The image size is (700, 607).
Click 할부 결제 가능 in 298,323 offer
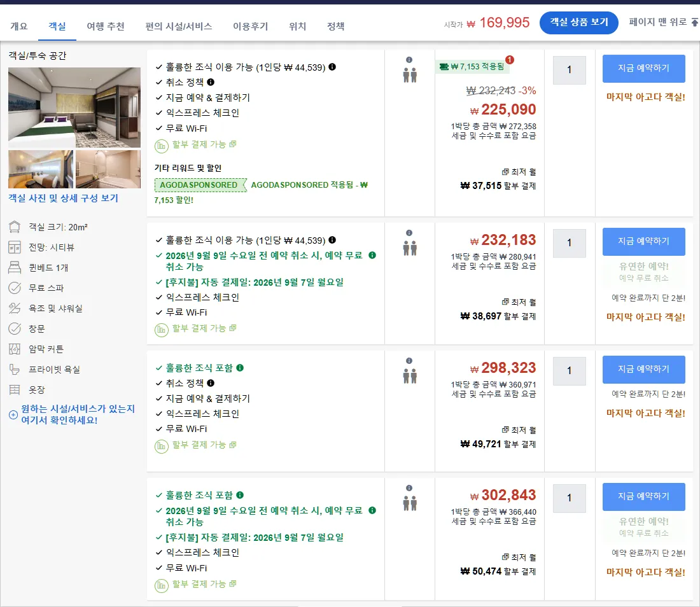204,445
